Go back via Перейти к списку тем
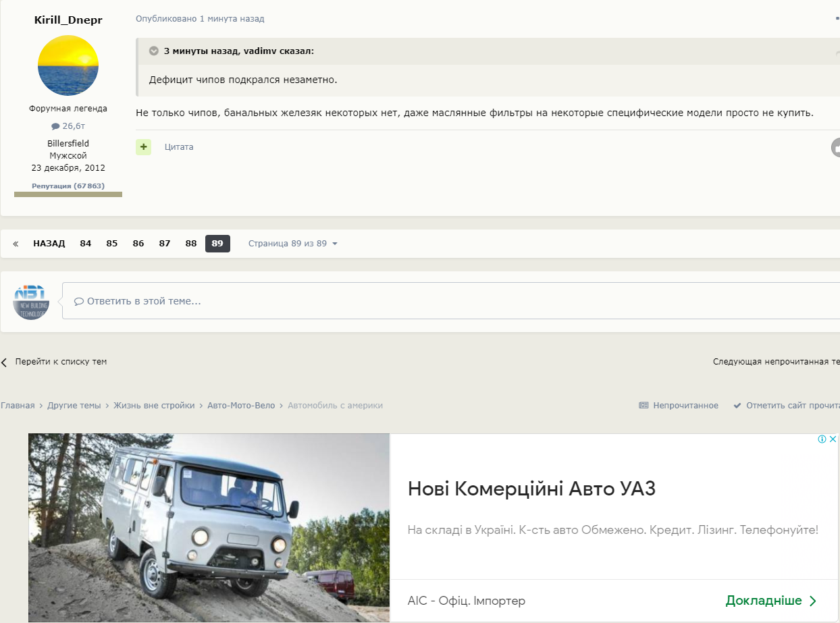This screenshot has width=840, height=623. [54, 362]
